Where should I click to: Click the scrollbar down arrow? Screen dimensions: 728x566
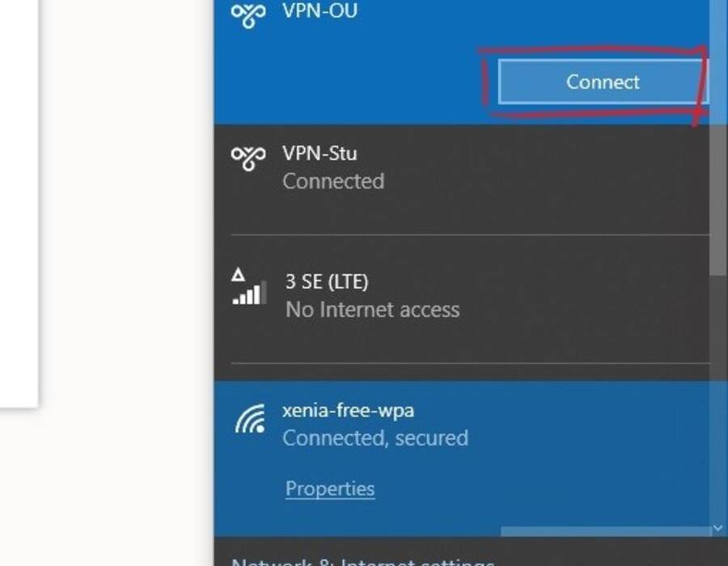point(718,528)
